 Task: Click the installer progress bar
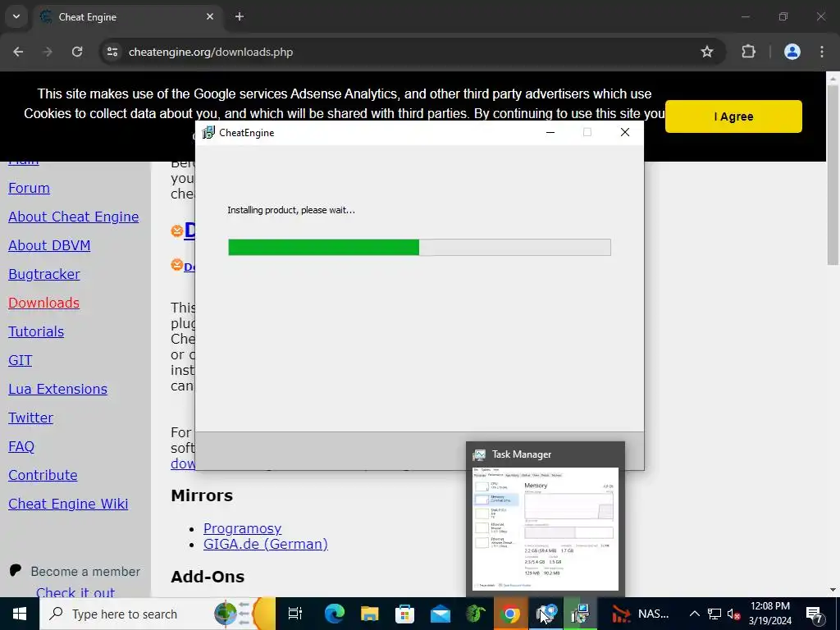point(419,247)
